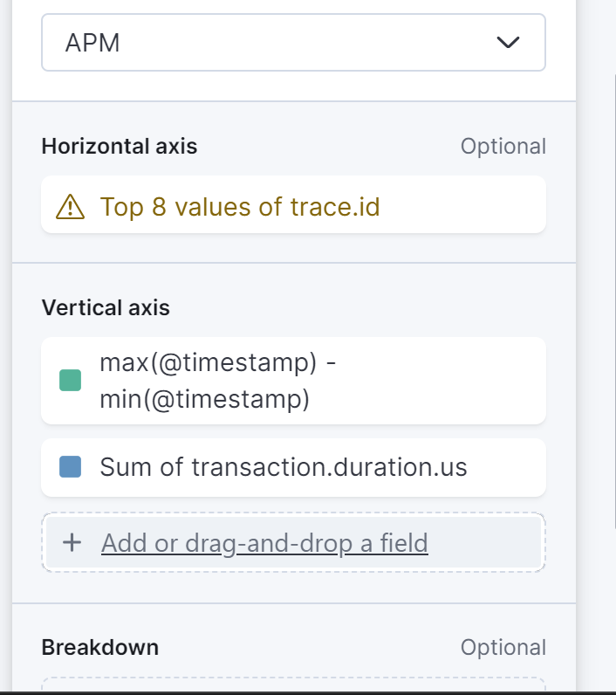
Task: Click the chevron arrow in APM selector
Action: click(507, 42)
